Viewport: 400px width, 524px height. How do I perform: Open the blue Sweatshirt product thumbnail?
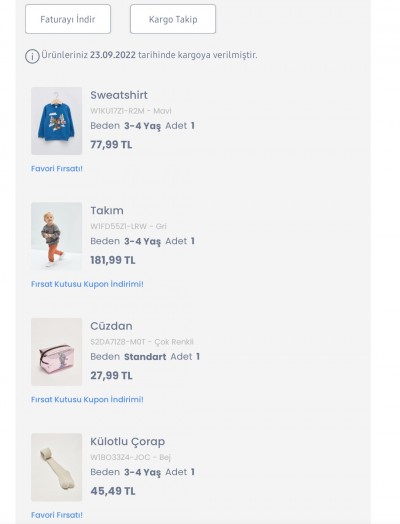[56, 121]
